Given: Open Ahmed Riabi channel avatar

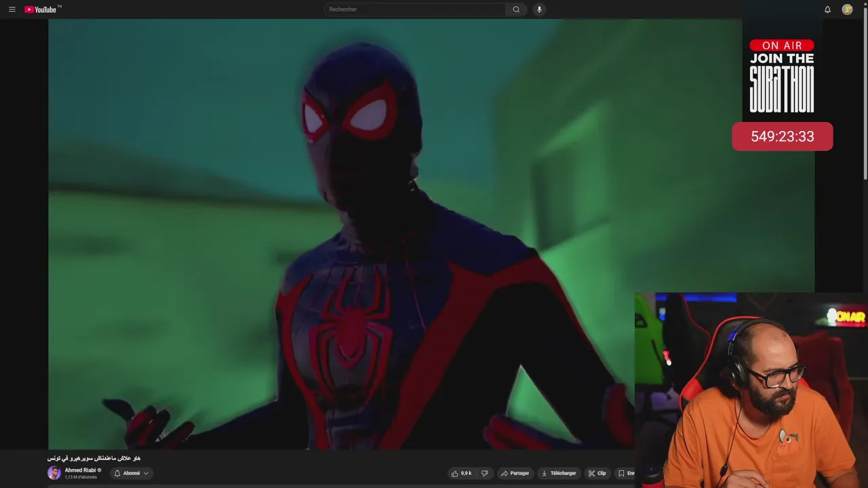Looking at the screenshot, I should point(54,473).
